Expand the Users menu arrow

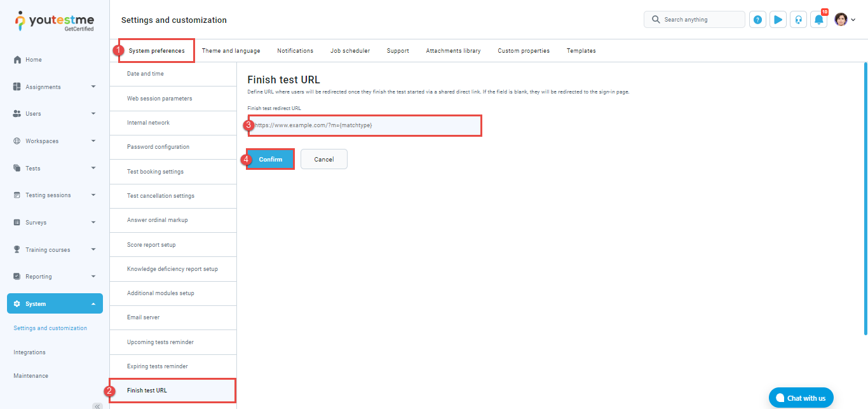tap(93, 114)
